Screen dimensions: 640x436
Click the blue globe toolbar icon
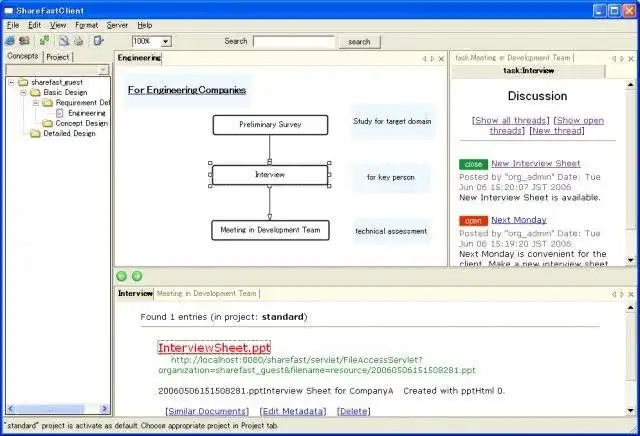[10, 40]
